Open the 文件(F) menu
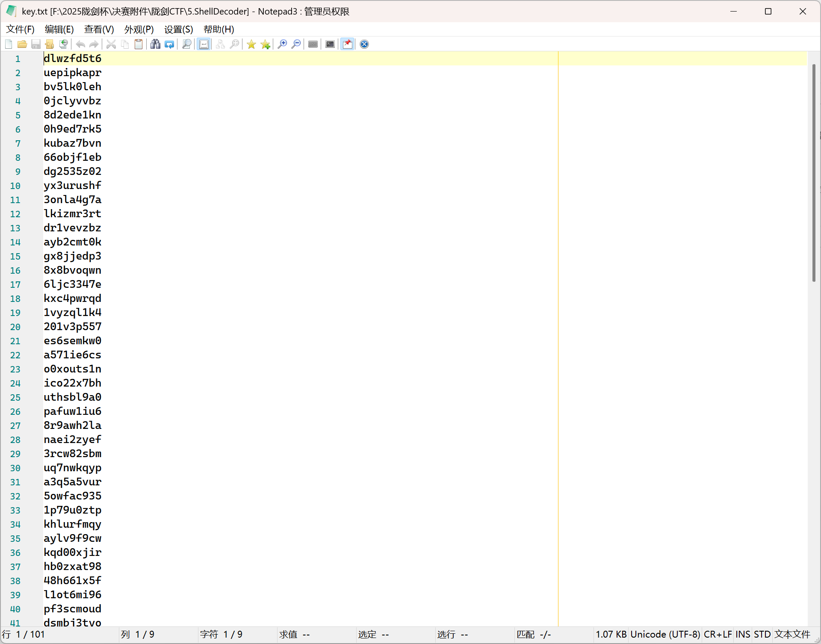 click(20, 29)
